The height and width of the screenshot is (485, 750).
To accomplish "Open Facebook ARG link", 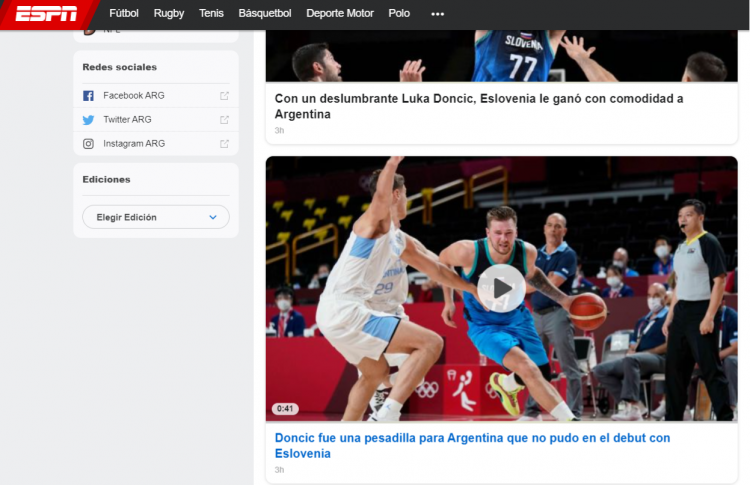I will (x=134, y=96).
